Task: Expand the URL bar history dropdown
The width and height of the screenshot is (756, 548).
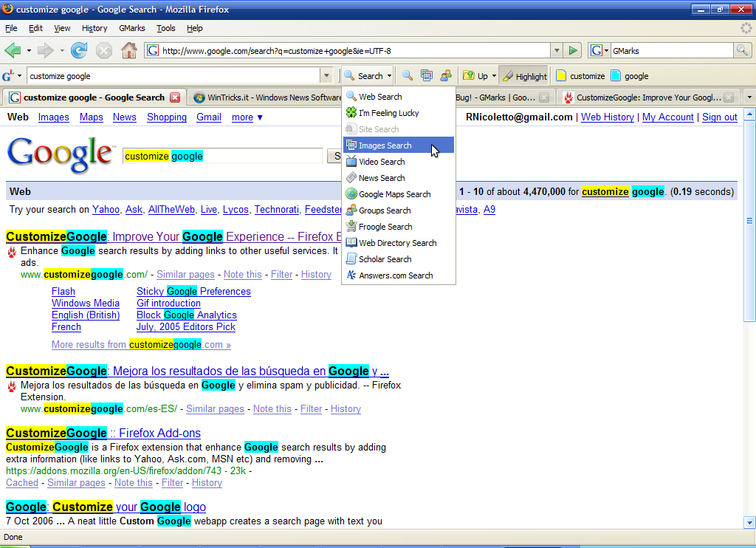Action: [557, 50]
